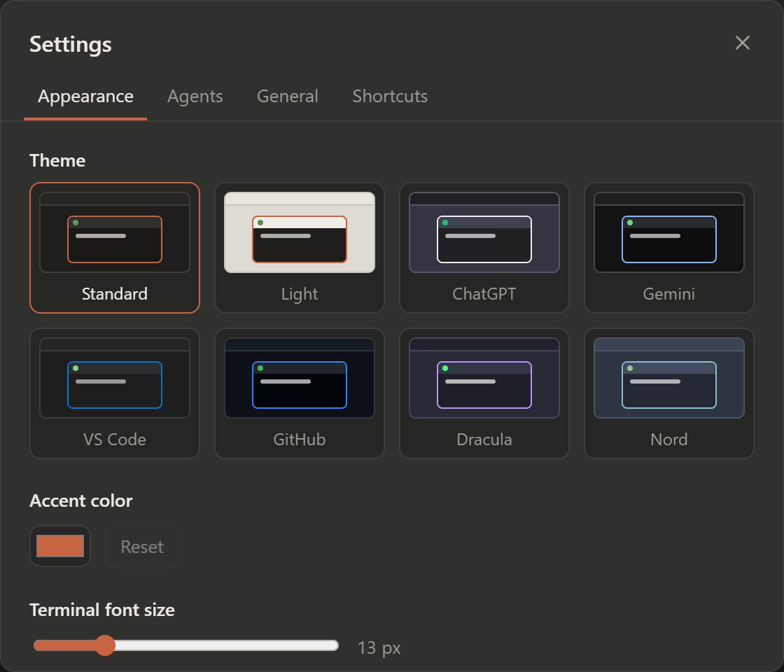
Task: Open the General tab
Action: (x=288, y=97)
